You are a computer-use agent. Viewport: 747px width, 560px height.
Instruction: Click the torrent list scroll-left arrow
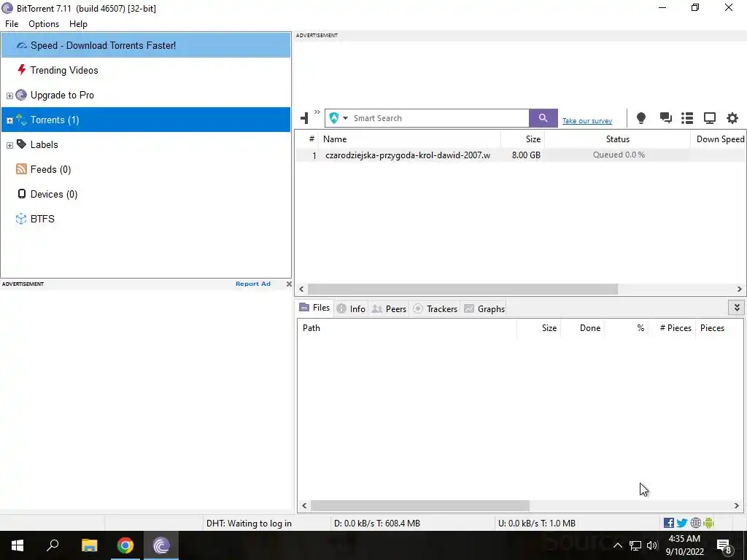click(301, 289)
